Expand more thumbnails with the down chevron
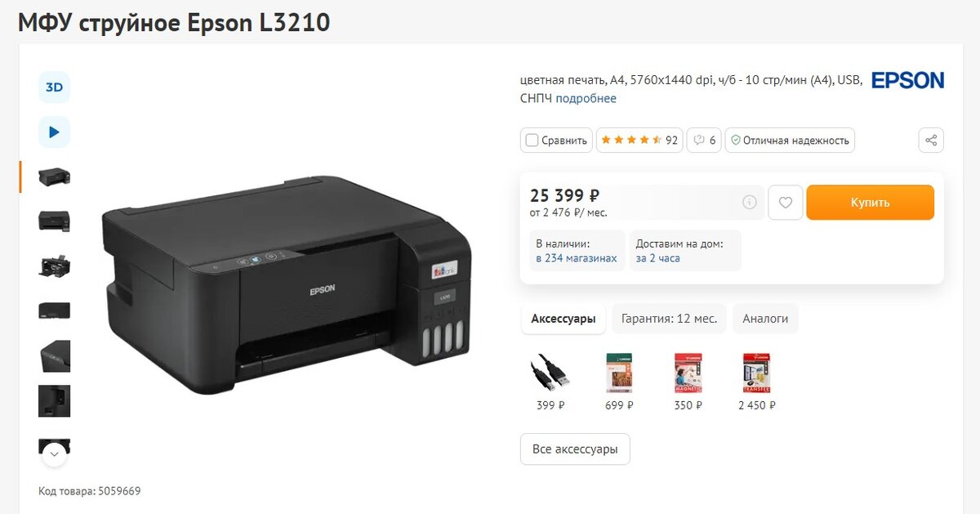The width and height of the screenshot is (980, 514). [54, 453]
